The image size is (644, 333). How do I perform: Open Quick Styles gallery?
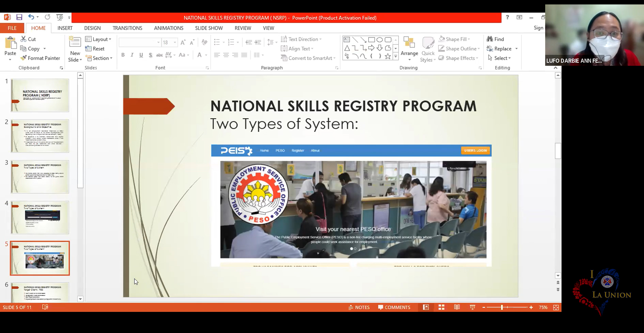point(428,49)
